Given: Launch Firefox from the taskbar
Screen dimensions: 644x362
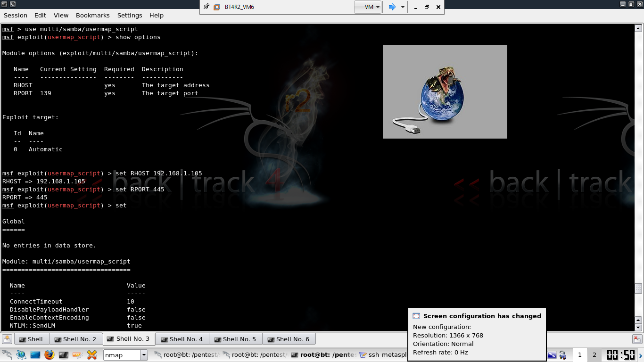Looking at the screenshot, I should click(50, 354).
